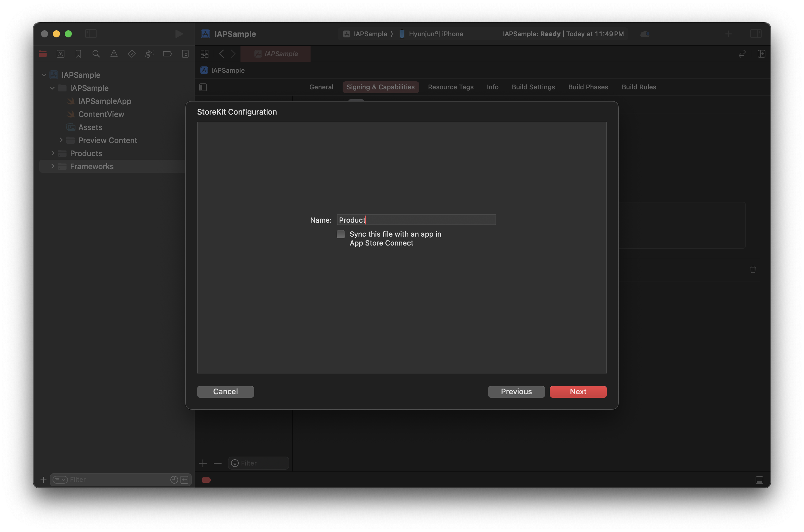Toggle the navigator sidebar visibility
This screenshot has height=532, width=804.
coord(91,34)
